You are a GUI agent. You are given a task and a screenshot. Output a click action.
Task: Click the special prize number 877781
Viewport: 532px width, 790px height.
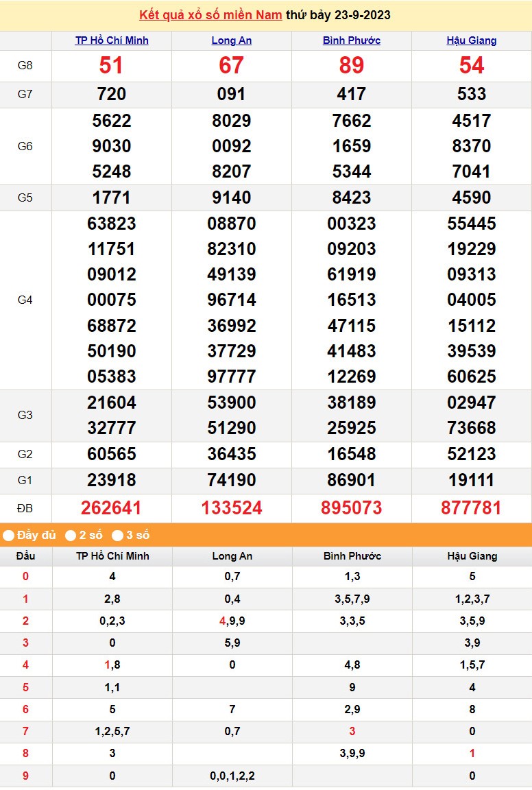(x=472, y=508)
